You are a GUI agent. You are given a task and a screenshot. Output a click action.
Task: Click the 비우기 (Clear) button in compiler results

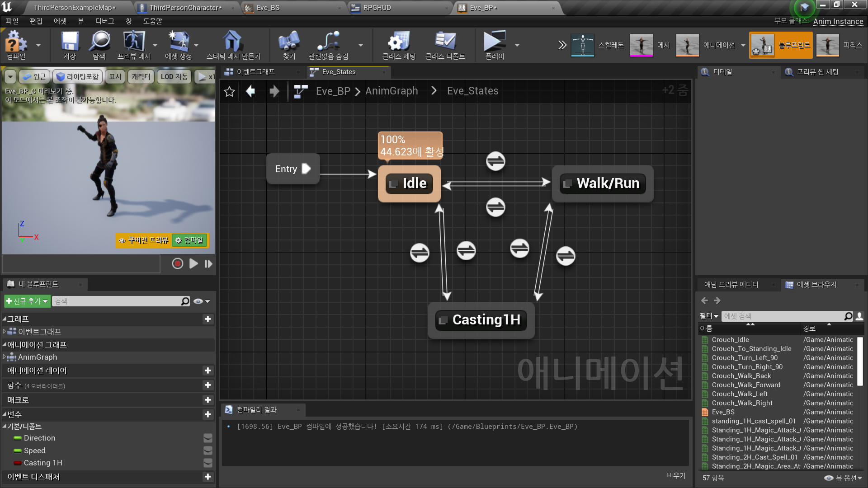click(x=676, y=475)
